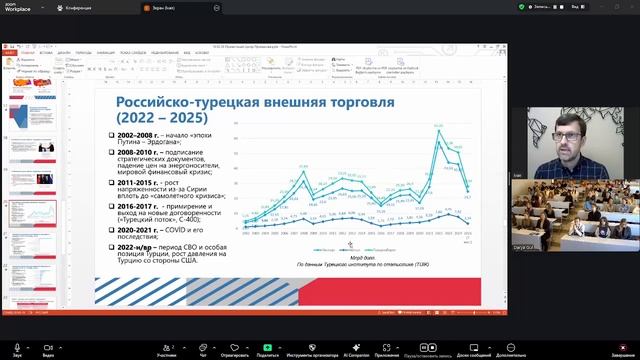640x360 pixels.
Task: Select the ВСТАВКА ribbon tab
Action: pyautogui.click(x=46, y=53)
